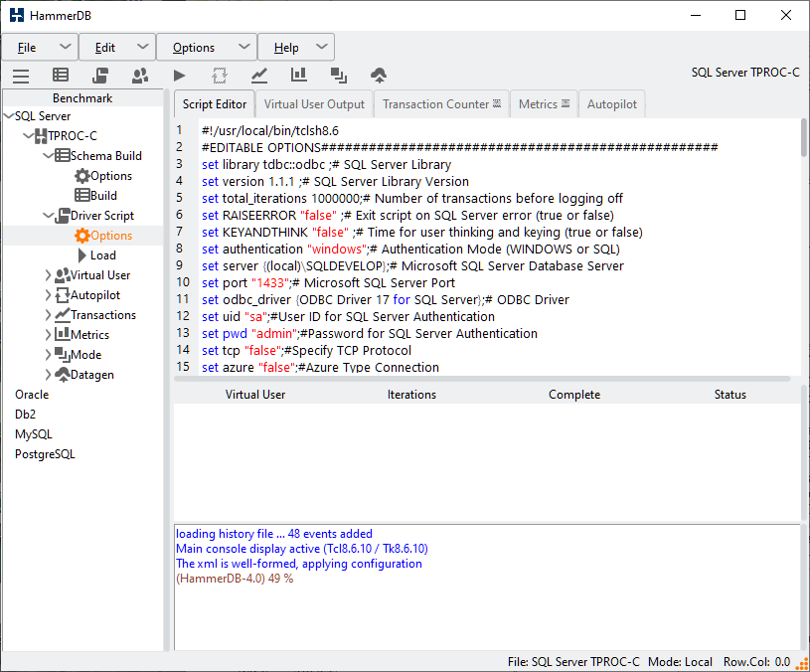Screen dimensions: 810x672
Task: Click script line 'set port "1433"'
Action: tap(328, 283)
